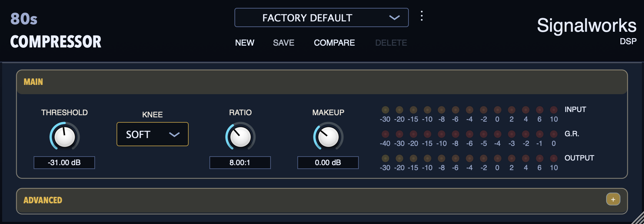Image resolution: width=644 pixels, height=224 pixels.
Task: Open the three-dot preset options menu
Action: (422, 16)
